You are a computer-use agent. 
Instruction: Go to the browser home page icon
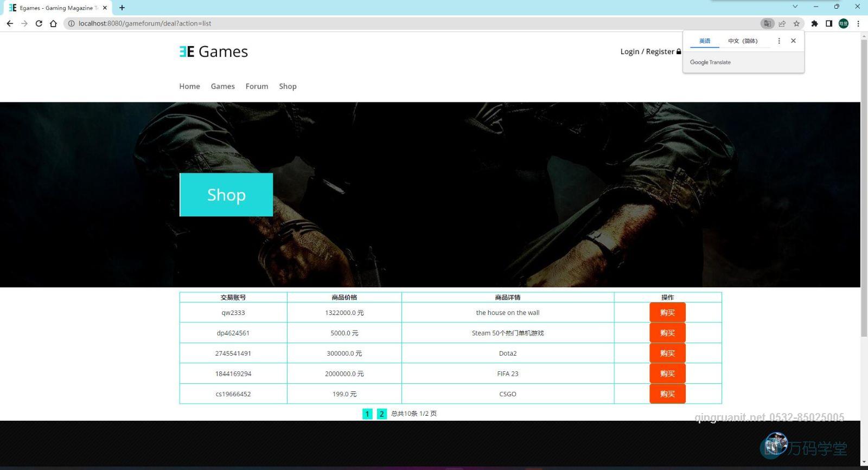click(53, 23)
